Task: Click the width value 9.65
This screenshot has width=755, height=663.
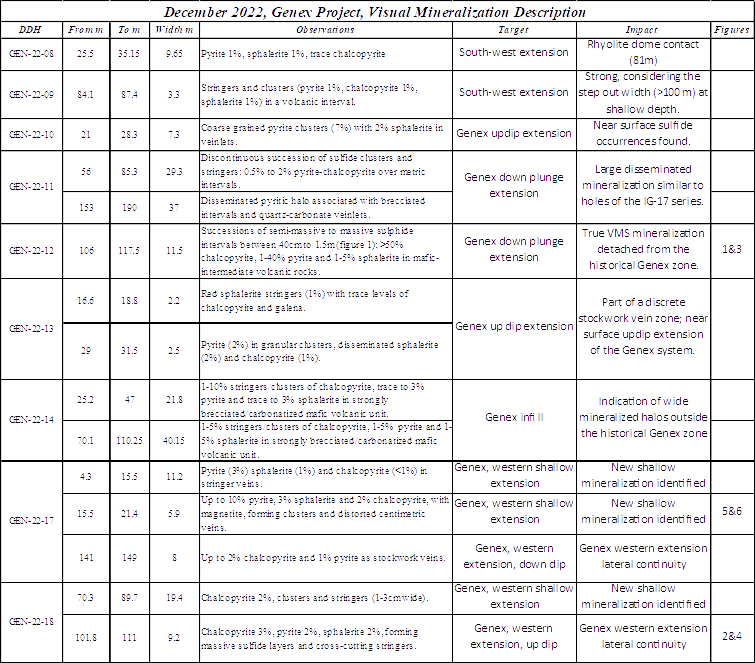Action: [x=174, y=53]
